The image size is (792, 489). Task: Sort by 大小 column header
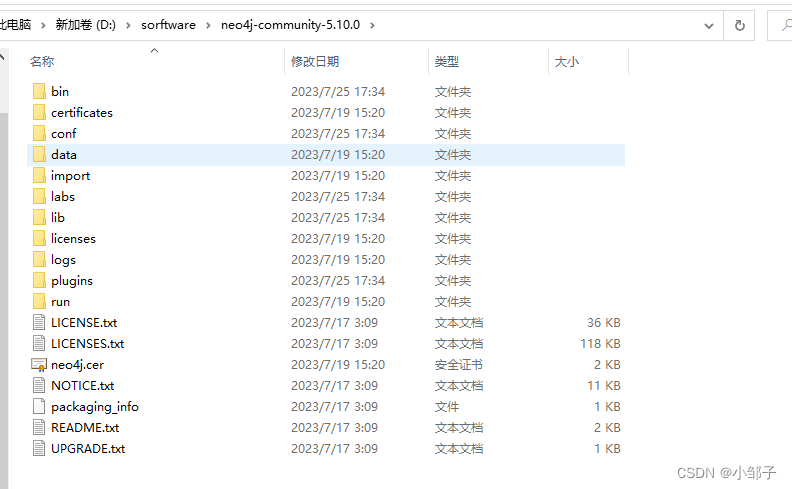pos(567,62)
